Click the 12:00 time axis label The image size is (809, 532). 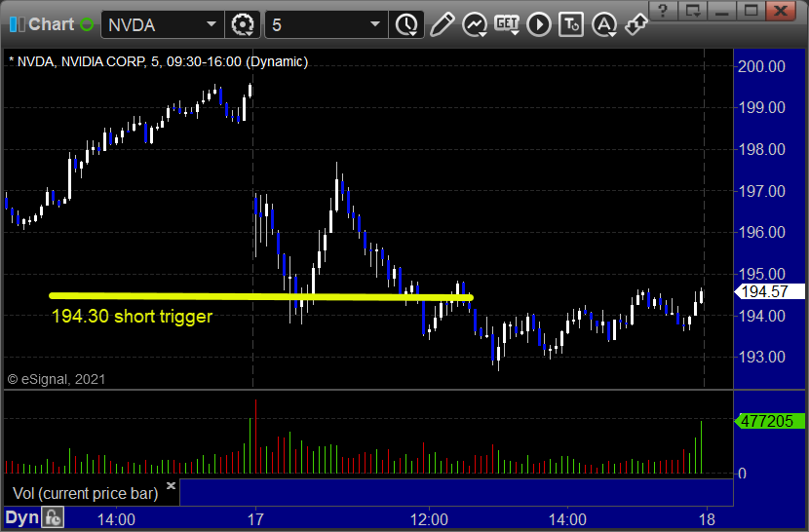(429, 519)
